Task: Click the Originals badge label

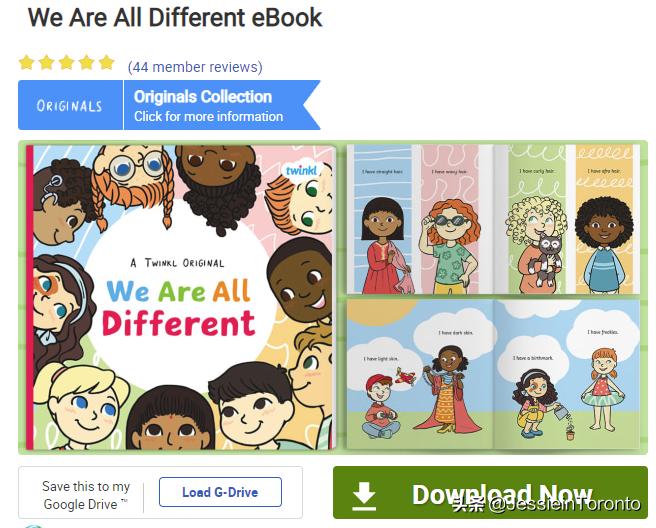Action: point(70,105)
